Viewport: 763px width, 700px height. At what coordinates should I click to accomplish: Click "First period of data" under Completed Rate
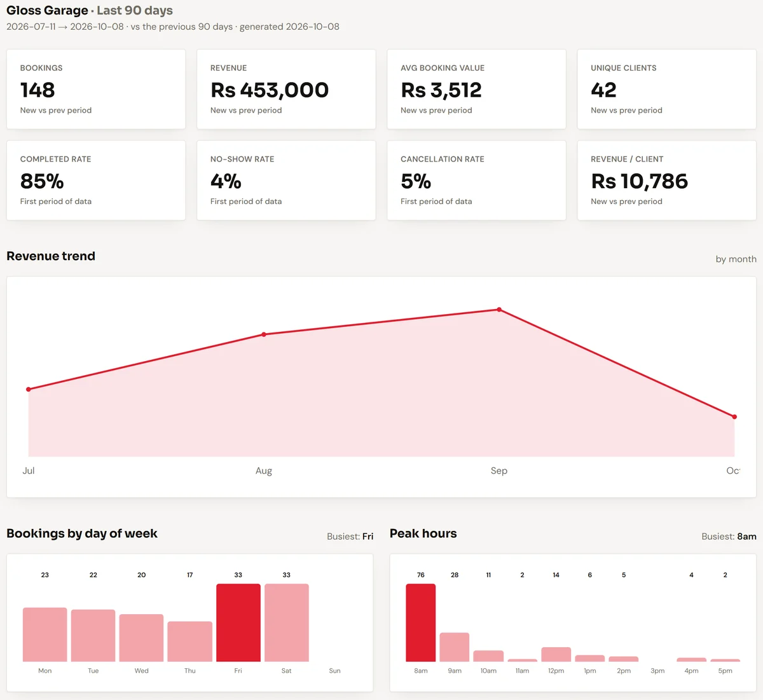[x=56, y=202]
